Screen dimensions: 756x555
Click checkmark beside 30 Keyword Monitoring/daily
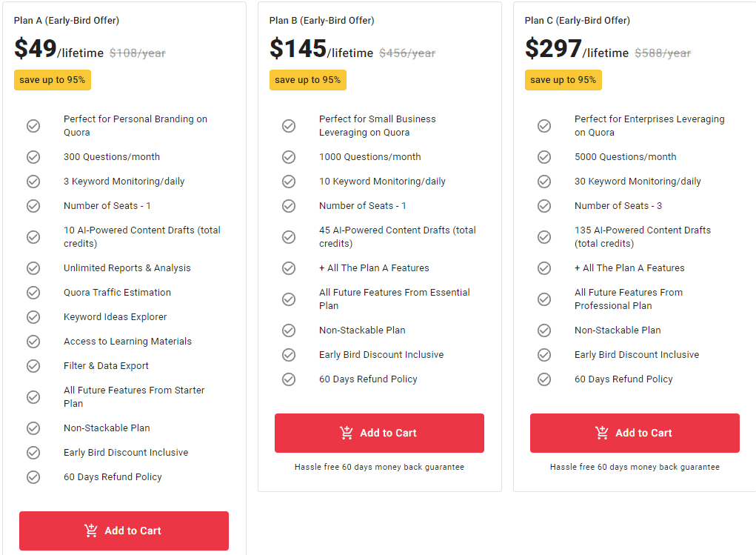point(544,182)
